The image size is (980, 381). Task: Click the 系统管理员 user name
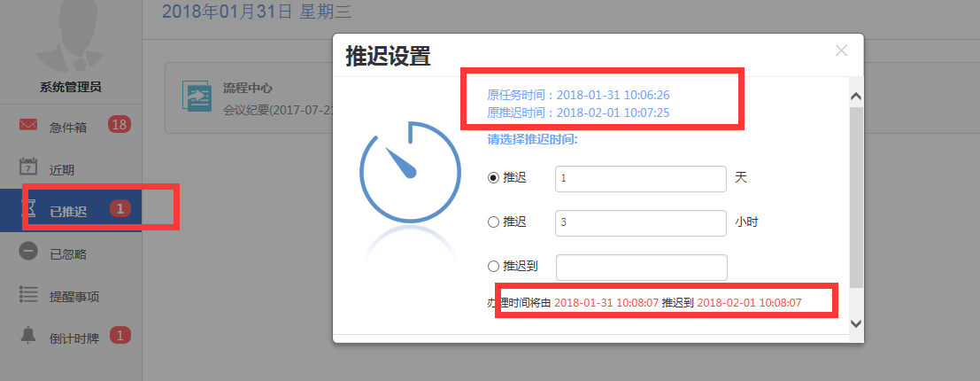[x=71, y=87]
